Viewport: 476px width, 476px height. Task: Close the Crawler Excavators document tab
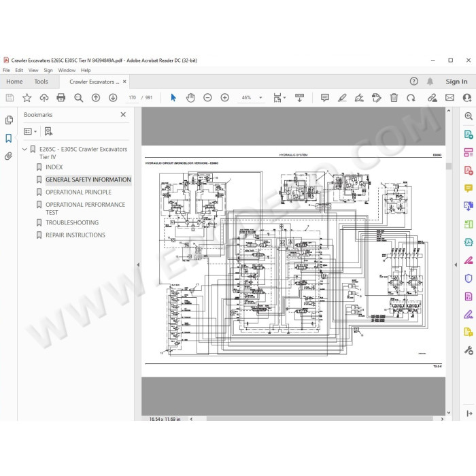[x=124, y=82]
